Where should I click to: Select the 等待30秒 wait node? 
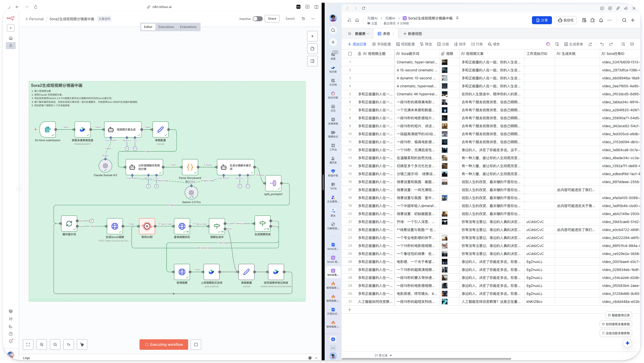tap(147, 226)
